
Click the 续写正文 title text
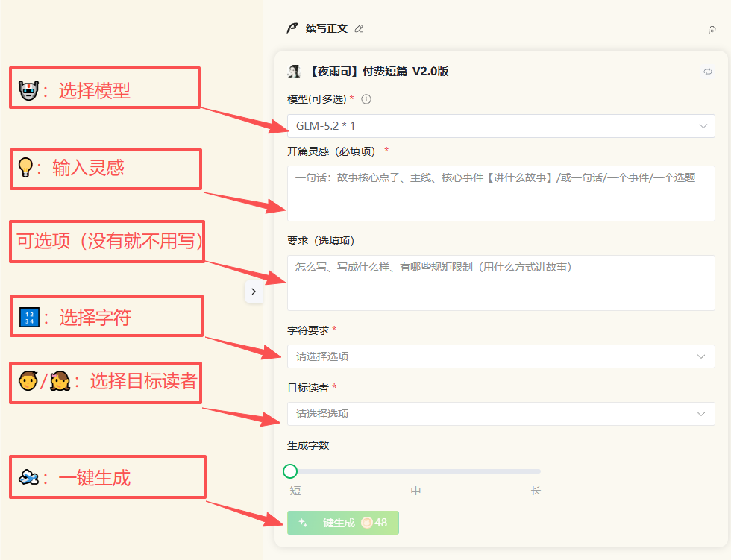point(327,29)
